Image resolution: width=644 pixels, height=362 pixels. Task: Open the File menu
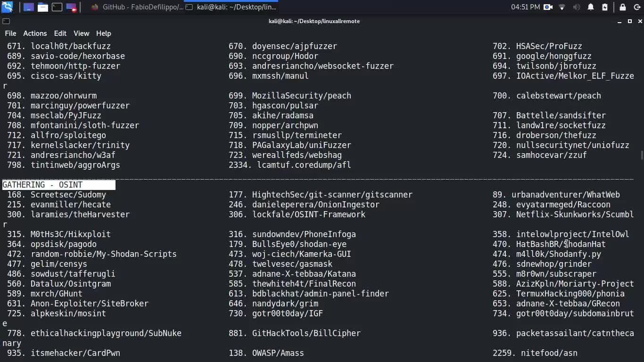[x=10, y=33]
